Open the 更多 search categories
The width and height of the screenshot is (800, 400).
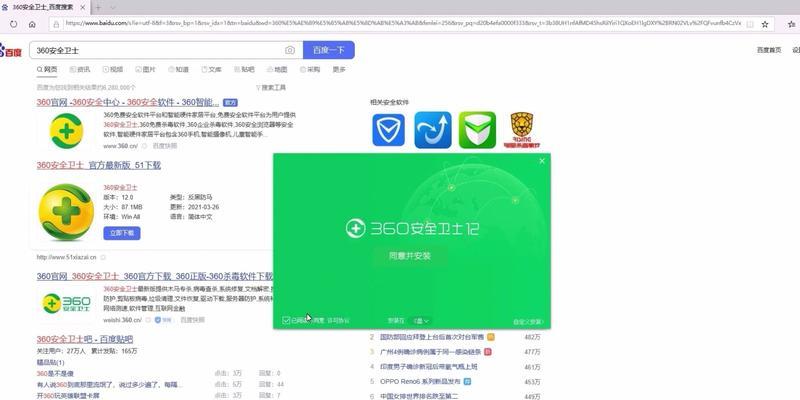pos(339,69)
